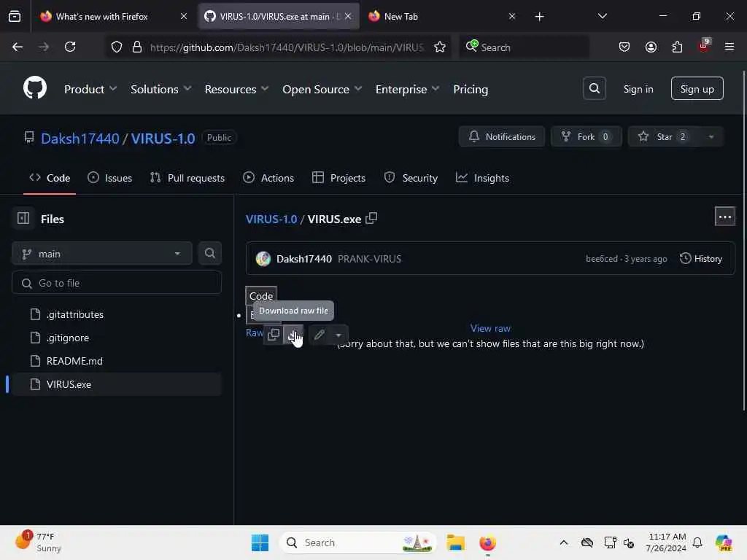Select .gitattributes in the file tree

[116, 314]
